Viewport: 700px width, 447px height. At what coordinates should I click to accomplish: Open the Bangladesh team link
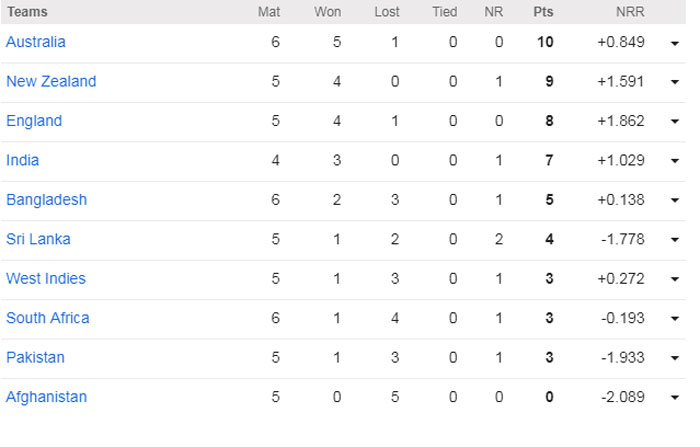46,199
